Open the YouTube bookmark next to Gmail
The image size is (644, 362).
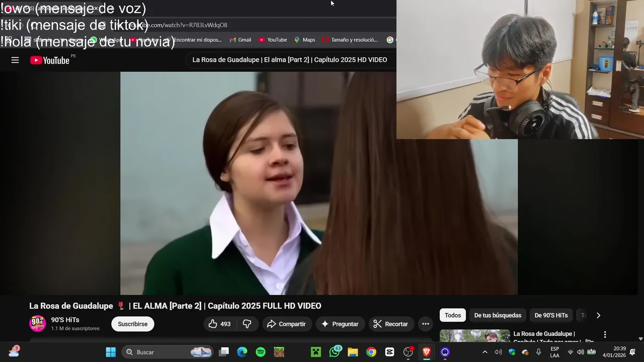pos(272,40)
